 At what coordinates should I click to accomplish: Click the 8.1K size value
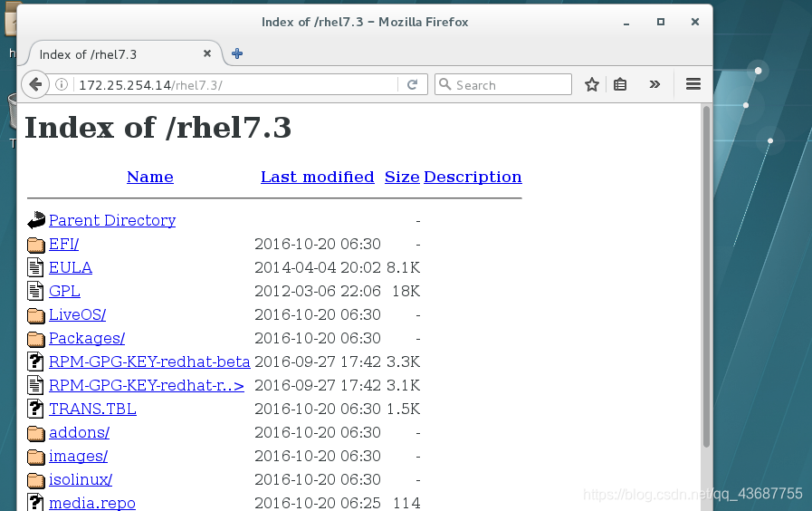click(404, 267)
